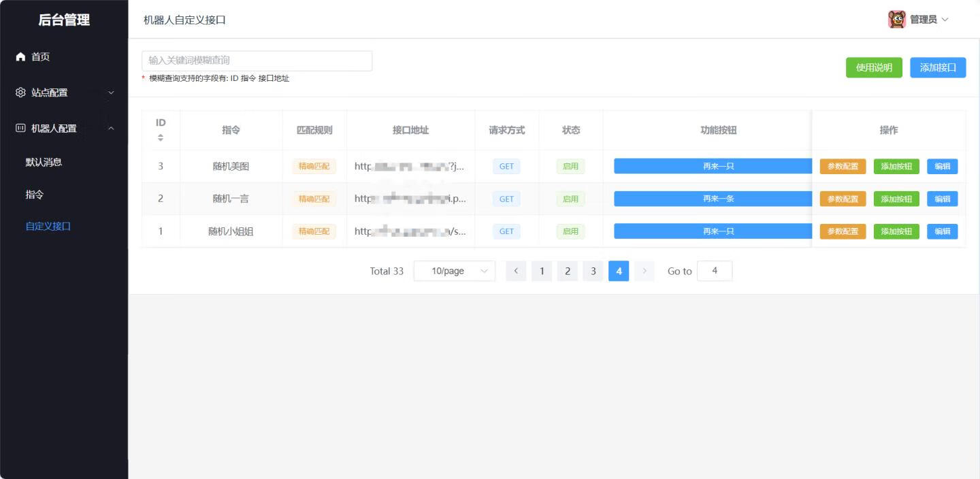The width and height of the screenshot is (980, 479).
Task: Expand the 站点配置 submenu
Action: (x=111, y=93)
